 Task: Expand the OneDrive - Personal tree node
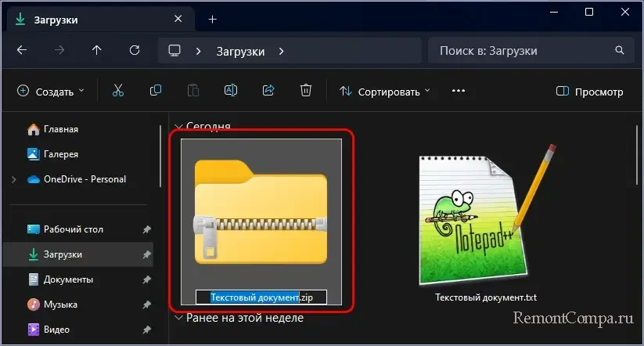click(13, 179)
